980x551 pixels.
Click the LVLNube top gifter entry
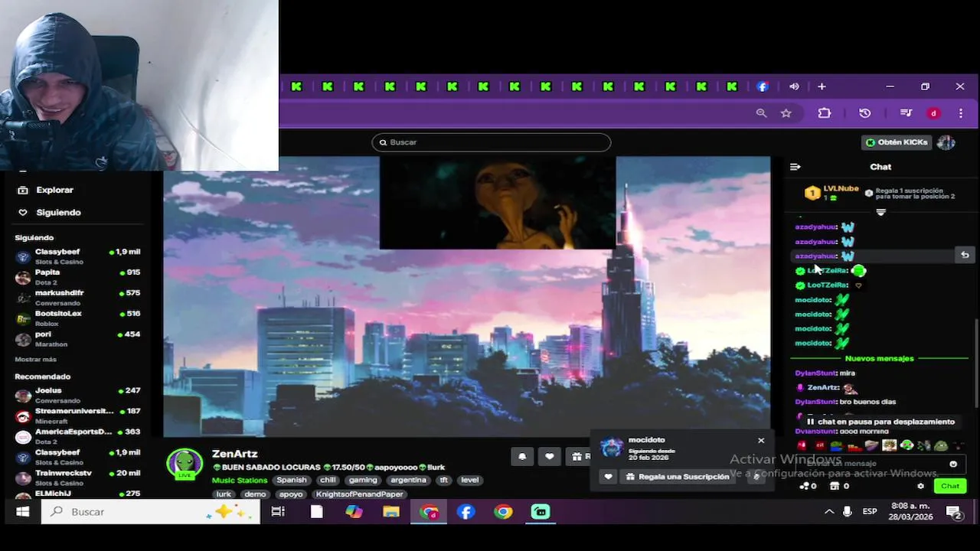tap(831, 193)
